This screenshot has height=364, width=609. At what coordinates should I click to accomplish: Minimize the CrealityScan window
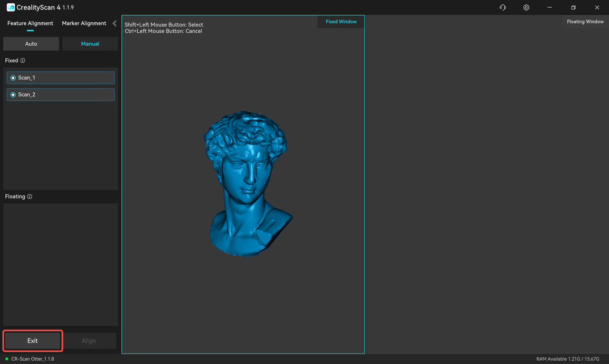[550, 8]
